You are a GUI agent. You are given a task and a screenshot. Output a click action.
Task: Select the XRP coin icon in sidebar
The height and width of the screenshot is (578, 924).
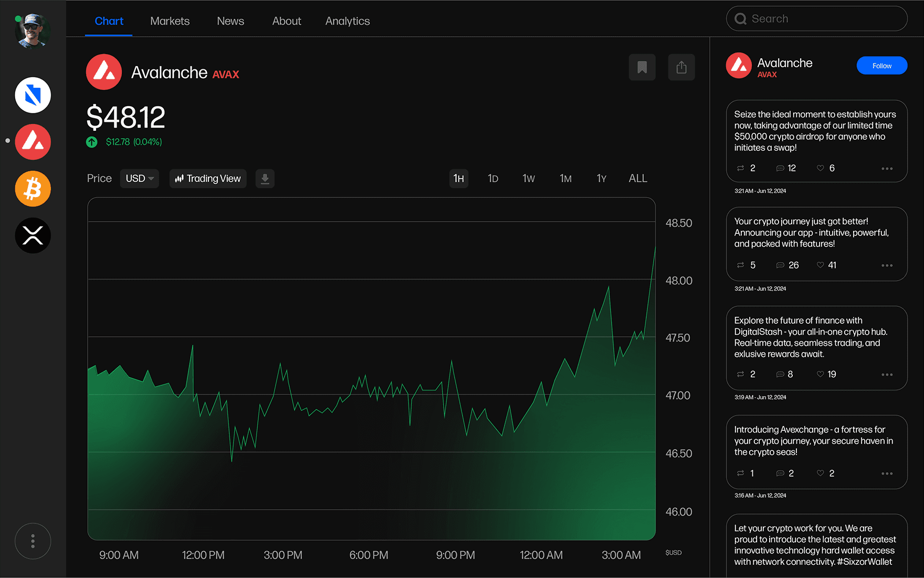coord(33,235)
